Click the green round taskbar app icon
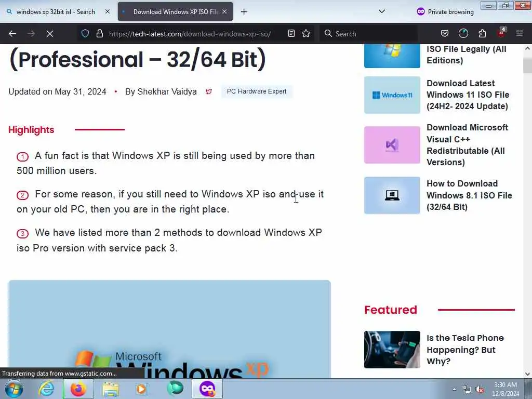The height and width of the screenshot is (399, 532). pos(175,389)
